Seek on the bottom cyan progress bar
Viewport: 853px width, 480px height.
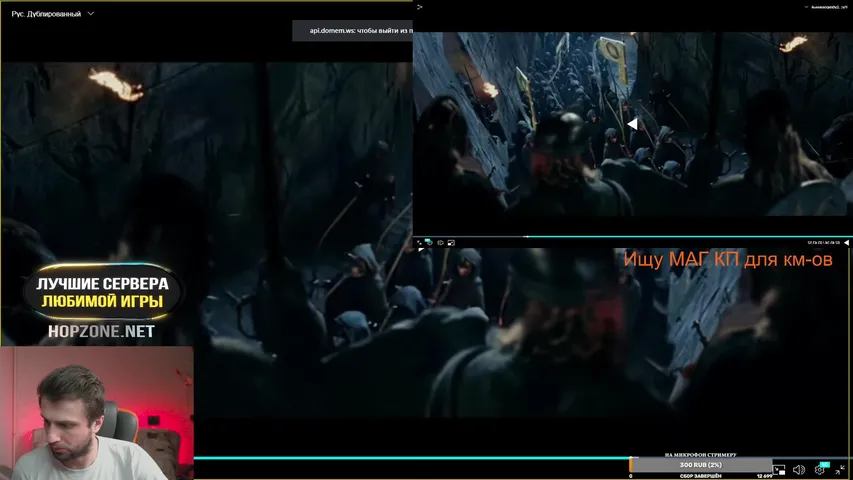coord(412,458)
